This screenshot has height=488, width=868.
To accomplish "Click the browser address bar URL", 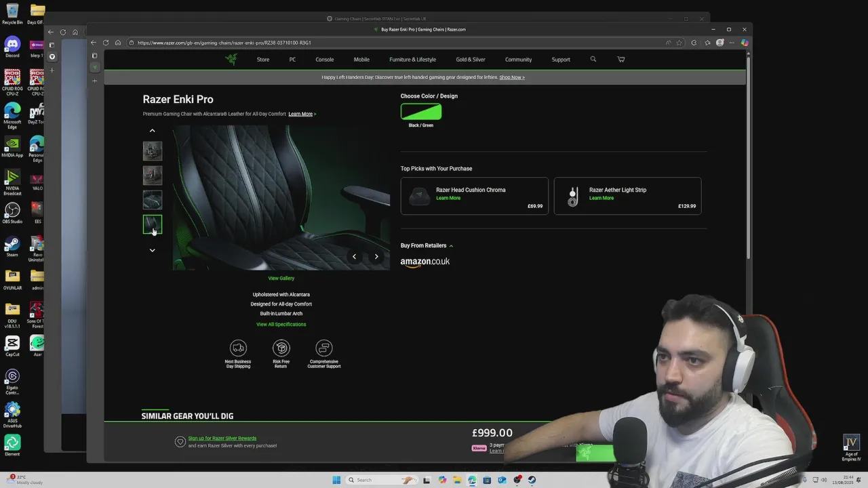I will [x=224, y=43].
